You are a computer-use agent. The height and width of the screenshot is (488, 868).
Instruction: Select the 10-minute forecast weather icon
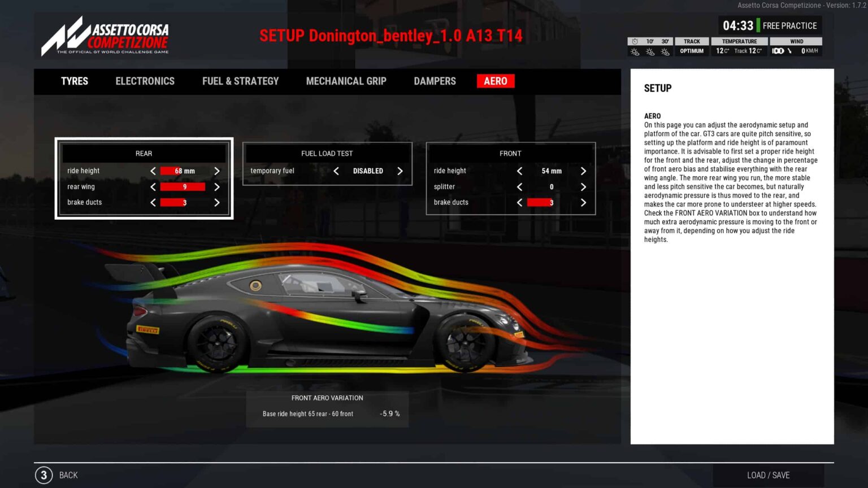(x=650, y=51)
